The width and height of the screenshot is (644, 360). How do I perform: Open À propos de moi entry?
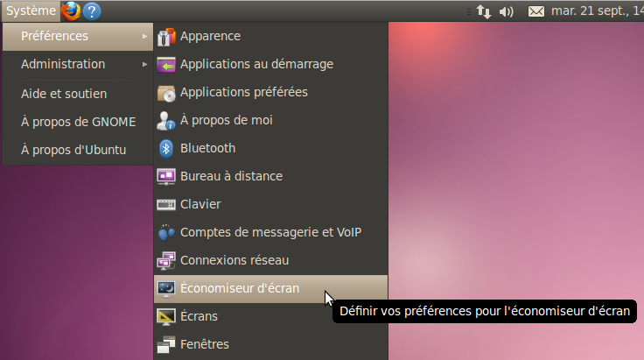[270, 120]
